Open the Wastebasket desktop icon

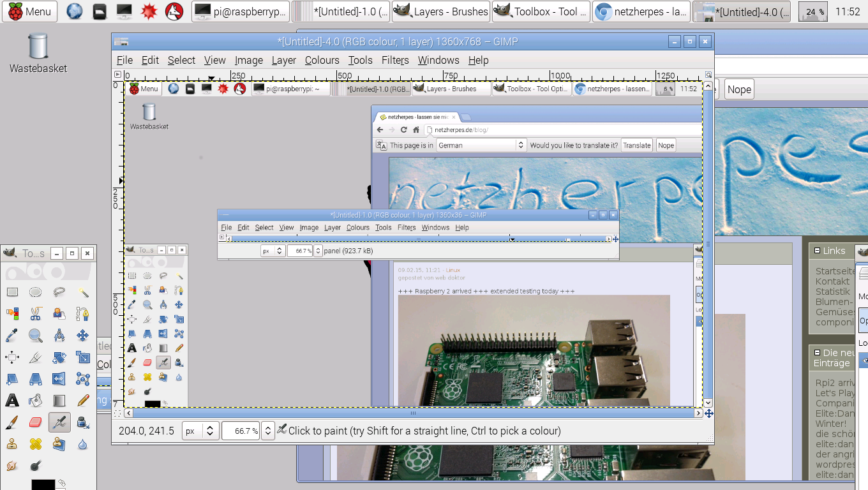(x=38, y=54)
